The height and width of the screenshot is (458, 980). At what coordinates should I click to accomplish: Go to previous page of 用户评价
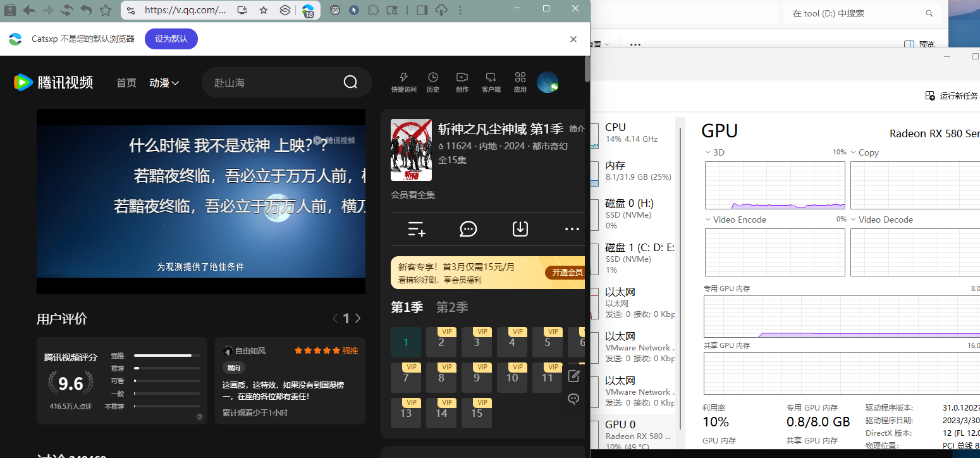coord(334,318)
